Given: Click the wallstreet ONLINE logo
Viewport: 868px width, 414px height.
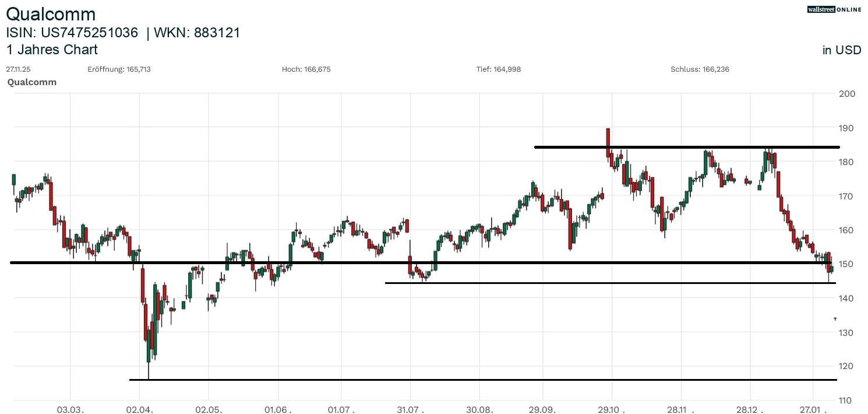Looking at the screenshot, I should click(x=834, y=9).
